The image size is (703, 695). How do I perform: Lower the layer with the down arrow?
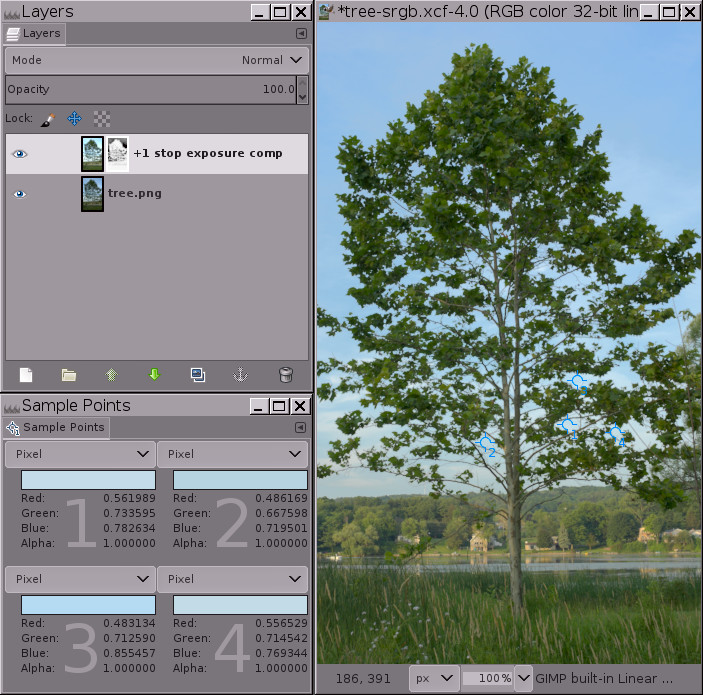point(154,375)
